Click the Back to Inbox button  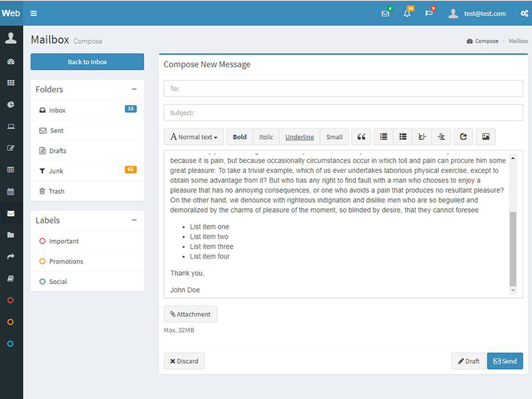click(x=87, y=62)
